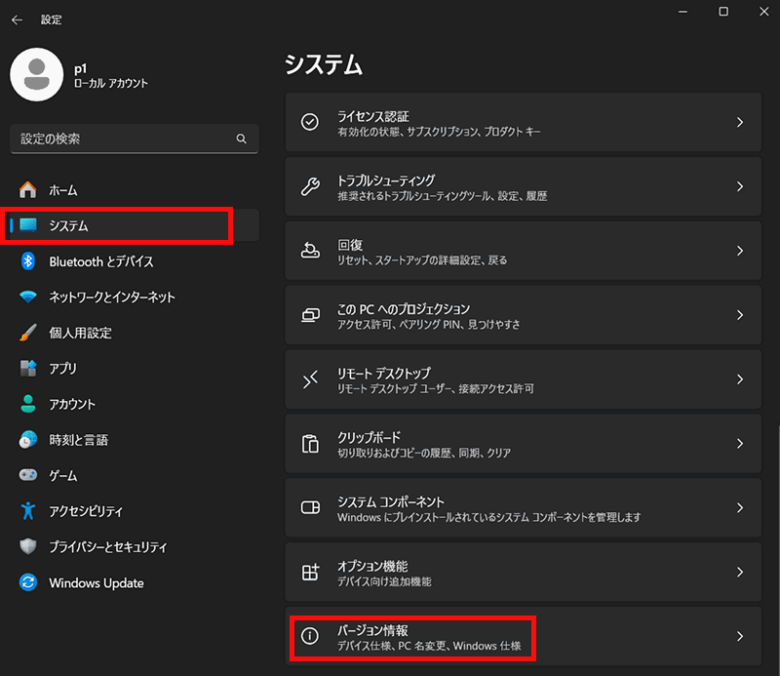This screenshot has height=676, width=780.
Task: Open オプション機能 chevron arrow
Action: point(740,572)
